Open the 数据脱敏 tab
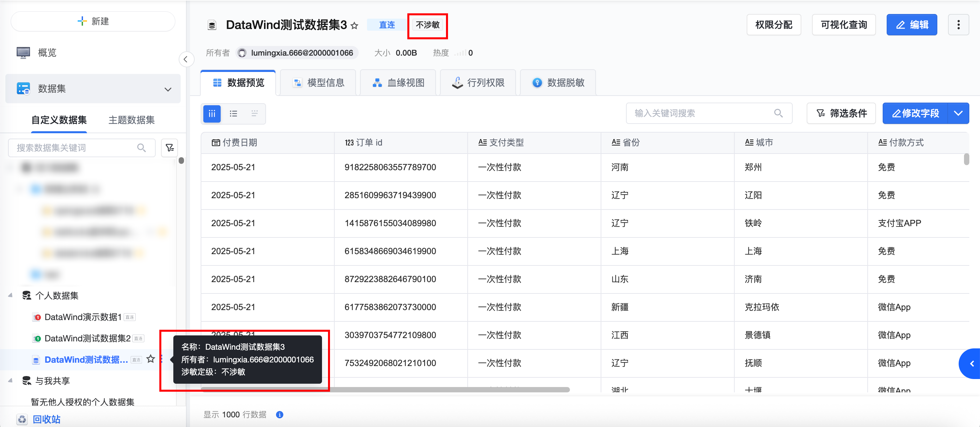This screenshot has height=427, width=980. click(x=558, y=83)
